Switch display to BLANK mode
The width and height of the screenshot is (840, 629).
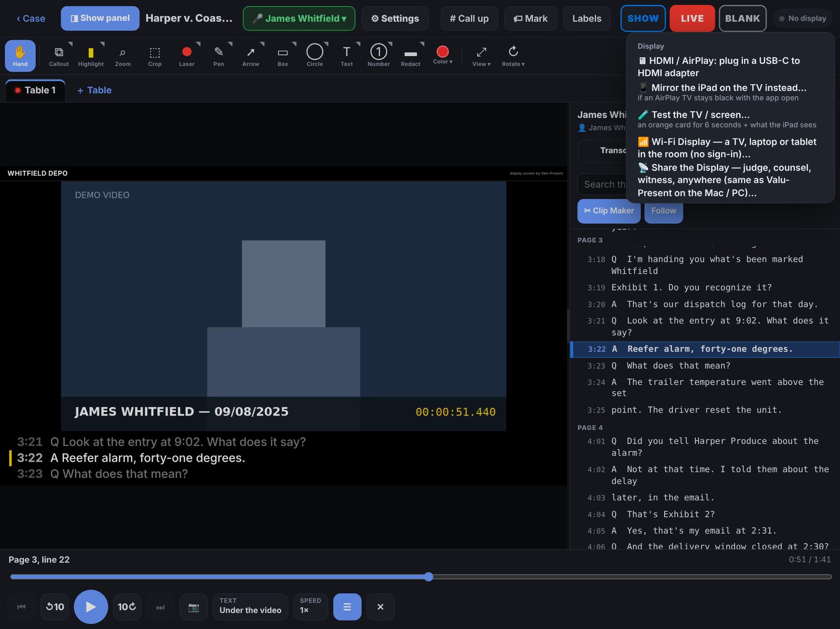(x=743, y=18)
